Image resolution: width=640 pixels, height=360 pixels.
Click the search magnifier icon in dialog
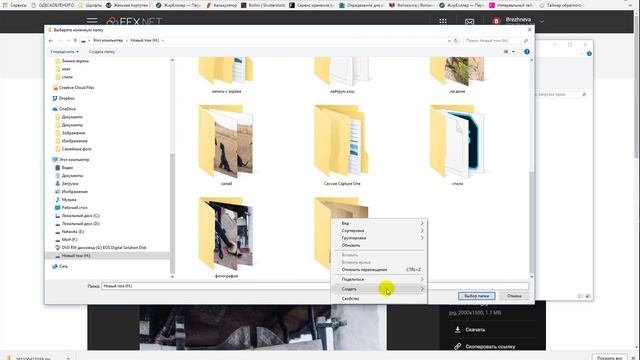coord(526,41)
